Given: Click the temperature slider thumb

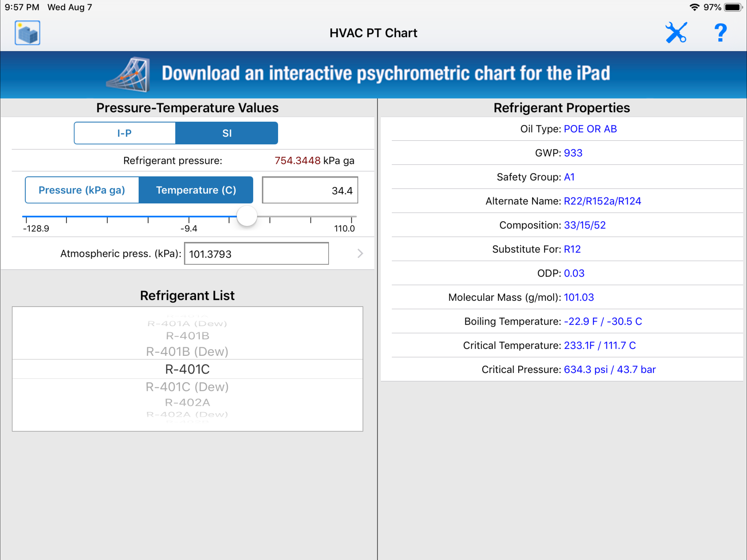Looking at the screenshot, I should 247,216.
